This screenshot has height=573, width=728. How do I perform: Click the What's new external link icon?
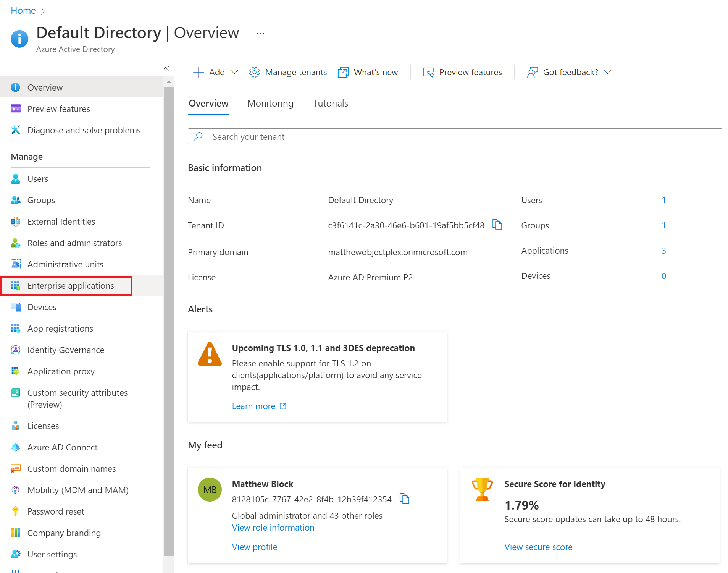click(343, 72)
